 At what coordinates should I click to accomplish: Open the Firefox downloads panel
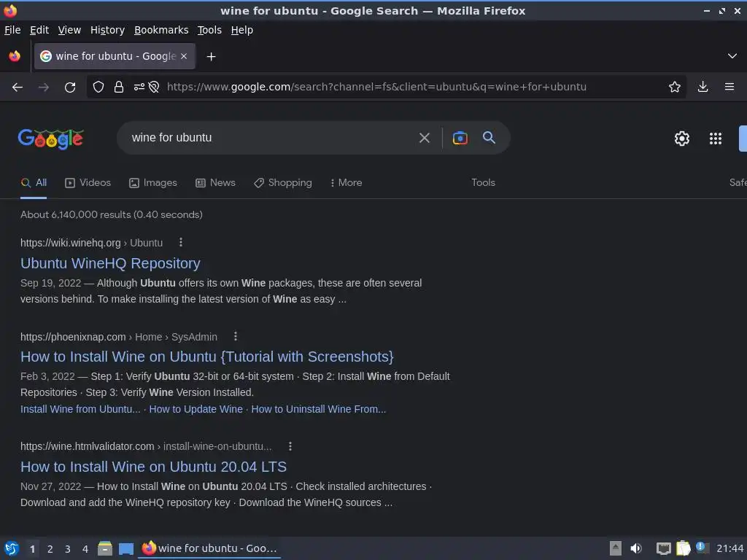point(703,87)
